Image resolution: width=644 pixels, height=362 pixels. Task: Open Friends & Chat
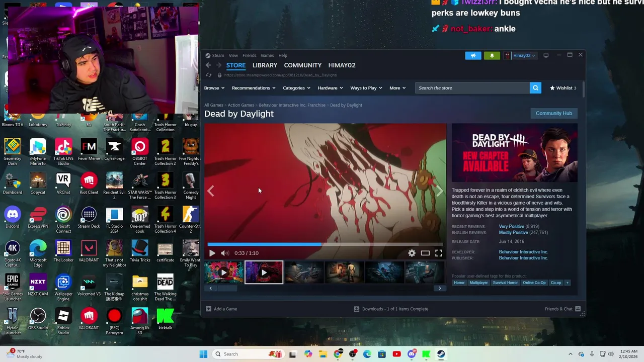562,309
